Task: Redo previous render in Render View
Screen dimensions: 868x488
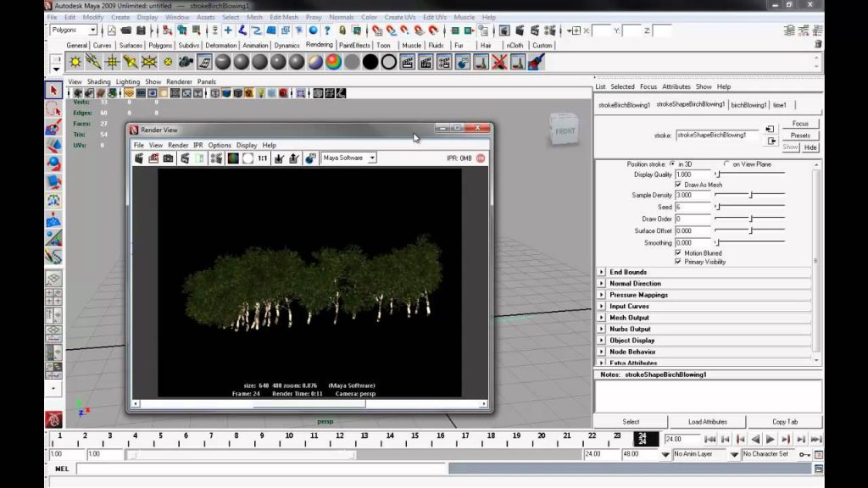Action: pos(139,158)
